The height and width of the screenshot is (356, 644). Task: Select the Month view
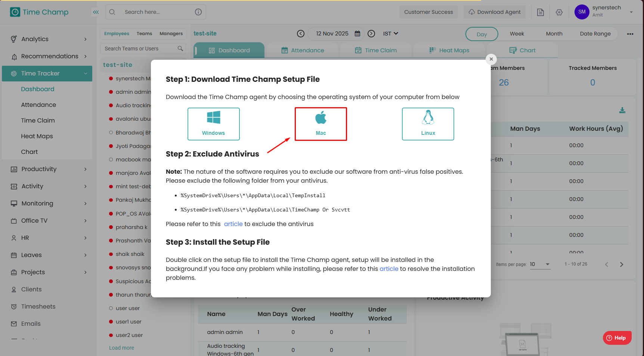click(554, 34)
